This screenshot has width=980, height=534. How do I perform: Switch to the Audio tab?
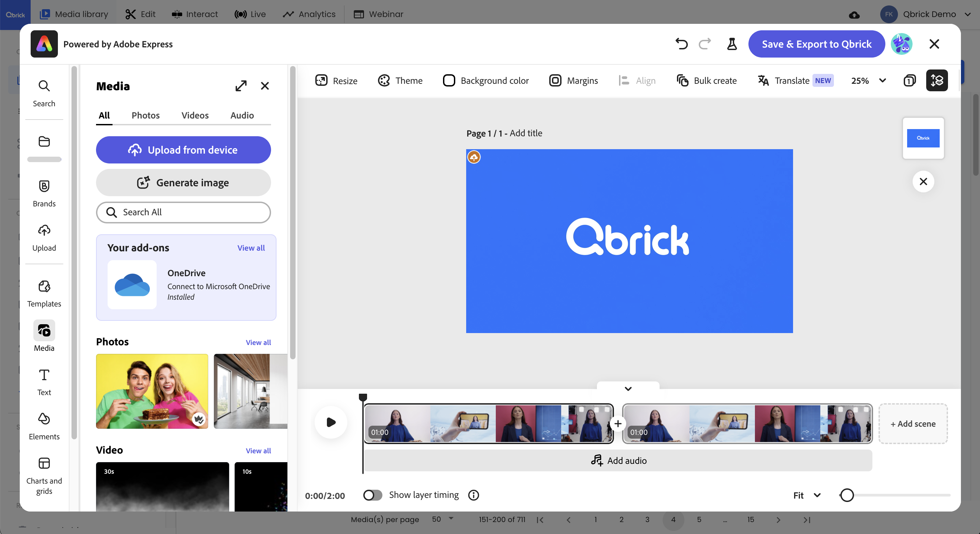pyautogui.click(x=242, y=115)
